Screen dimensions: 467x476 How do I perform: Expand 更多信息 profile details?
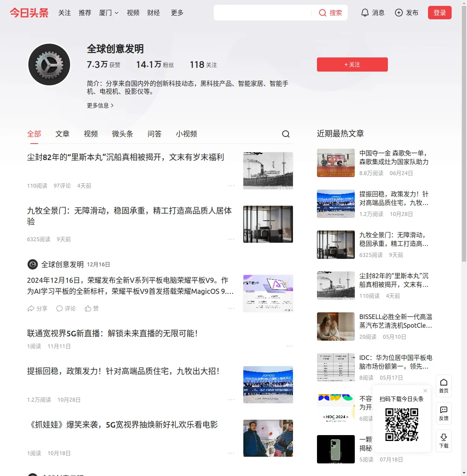(100, 105)
